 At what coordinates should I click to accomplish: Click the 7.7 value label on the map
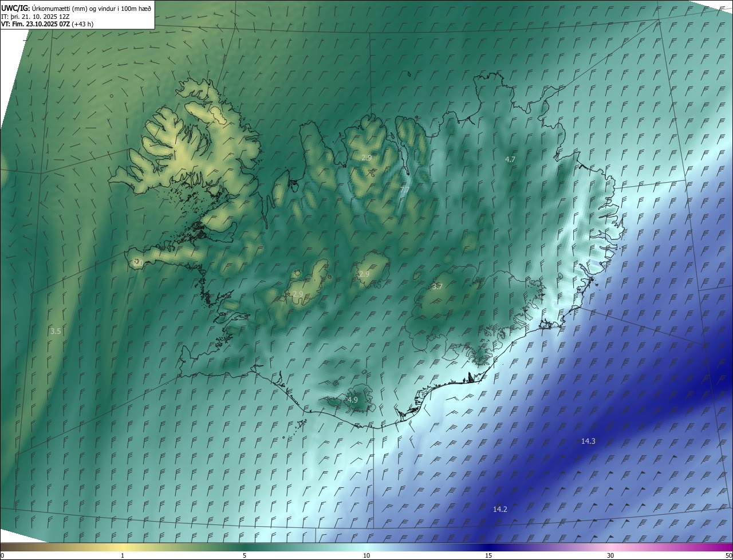coord(404,190)
